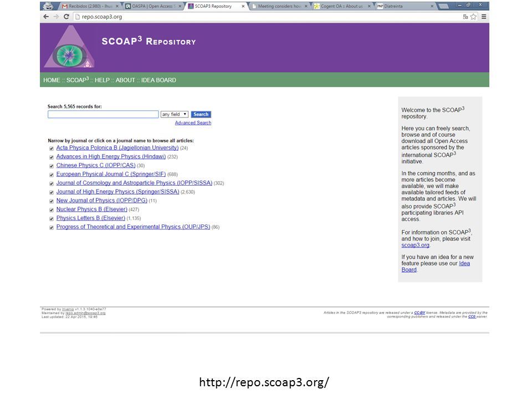Screen dimensions: 532x399
Task: Click the SCOAP3 Repository header title
Action: coord(149,42)
